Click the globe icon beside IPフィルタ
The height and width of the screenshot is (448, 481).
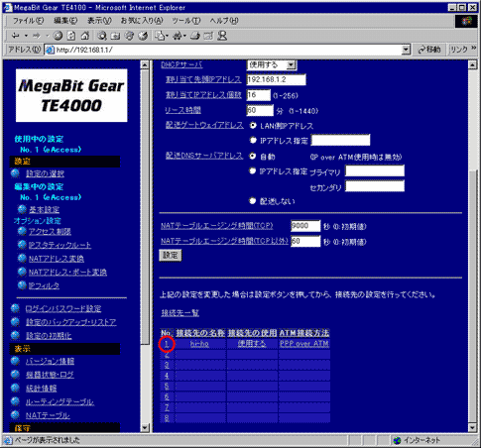click(x=22, y=285)
